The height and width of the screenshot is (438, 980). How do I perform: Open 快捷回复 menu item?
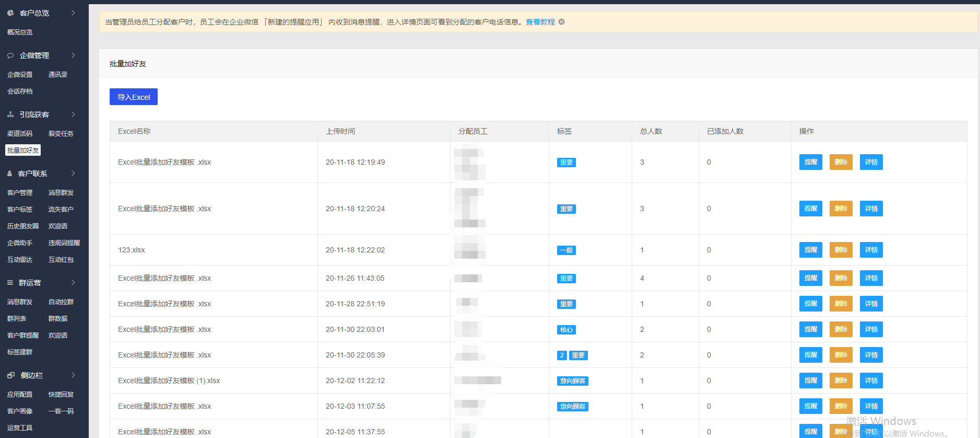tap(61, 395)
